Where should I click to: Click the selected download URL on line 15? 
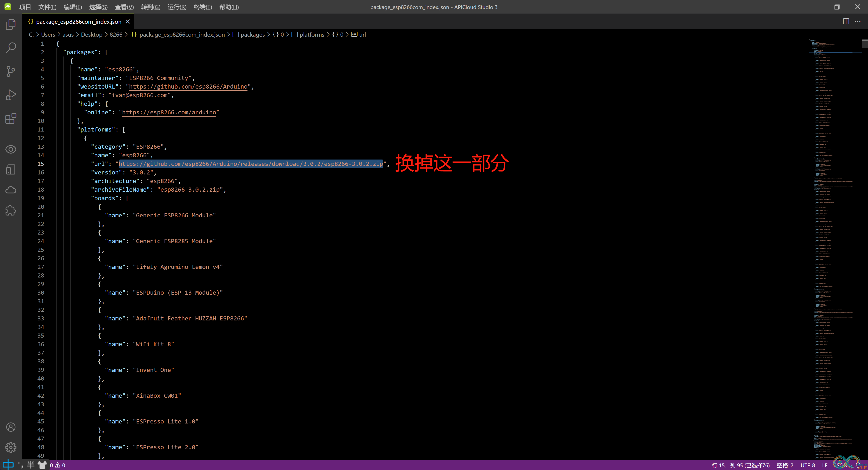click(x=251, y=164)
